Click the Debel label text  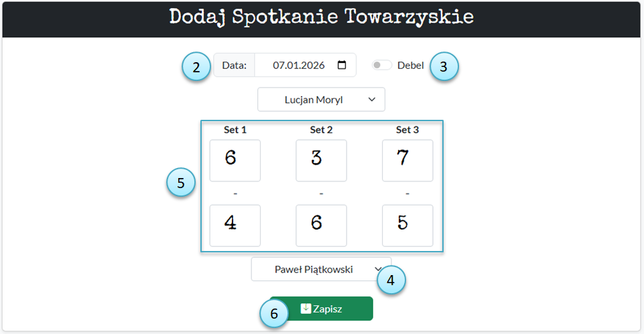point(410,66)
